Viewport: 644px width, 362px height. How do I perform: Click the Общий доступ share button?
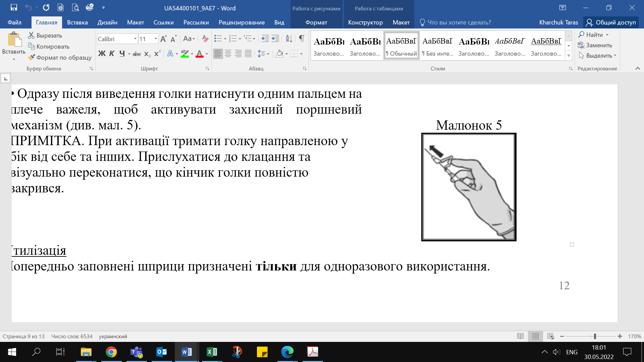click(x=611, y=22)
